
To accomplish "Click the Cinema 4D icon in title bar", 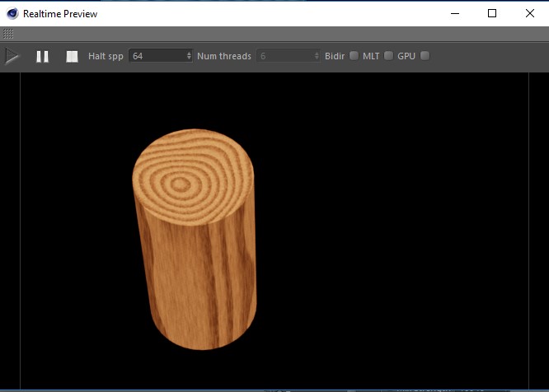I will 12,13.
